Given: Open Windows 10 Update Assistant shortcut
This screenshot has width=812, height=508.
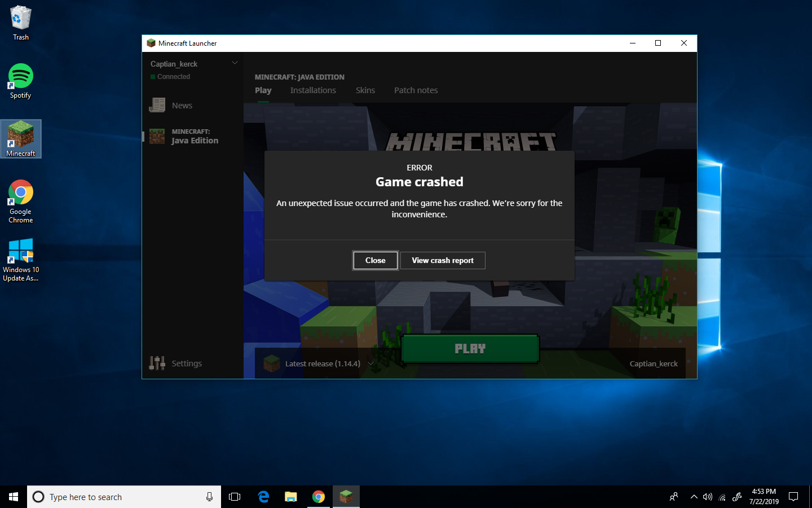Looking at the screenshot, I should point(21,260).
